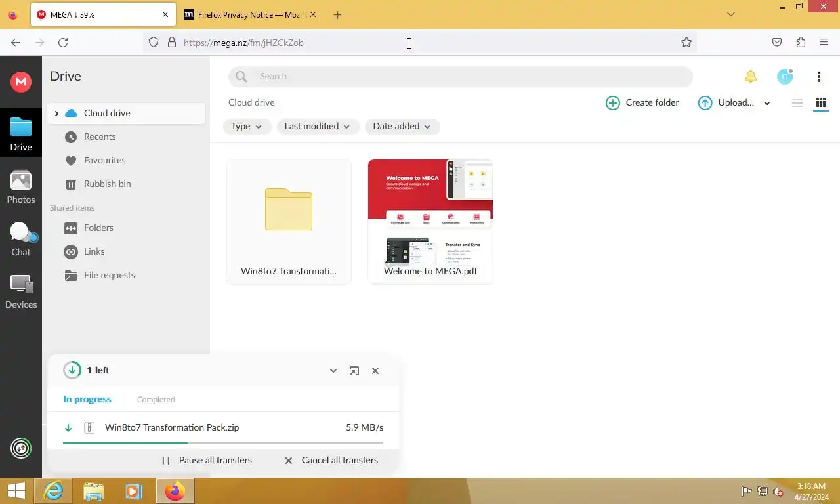Screen dimensions: 840x504
Task: Open the notifications bell
Action: click(750, 77)
